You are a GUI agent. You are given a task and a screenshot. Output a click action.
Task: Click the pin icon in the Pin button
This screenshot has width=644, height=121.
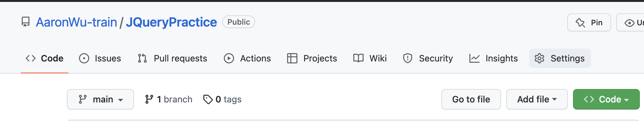(x=580, y=23)
